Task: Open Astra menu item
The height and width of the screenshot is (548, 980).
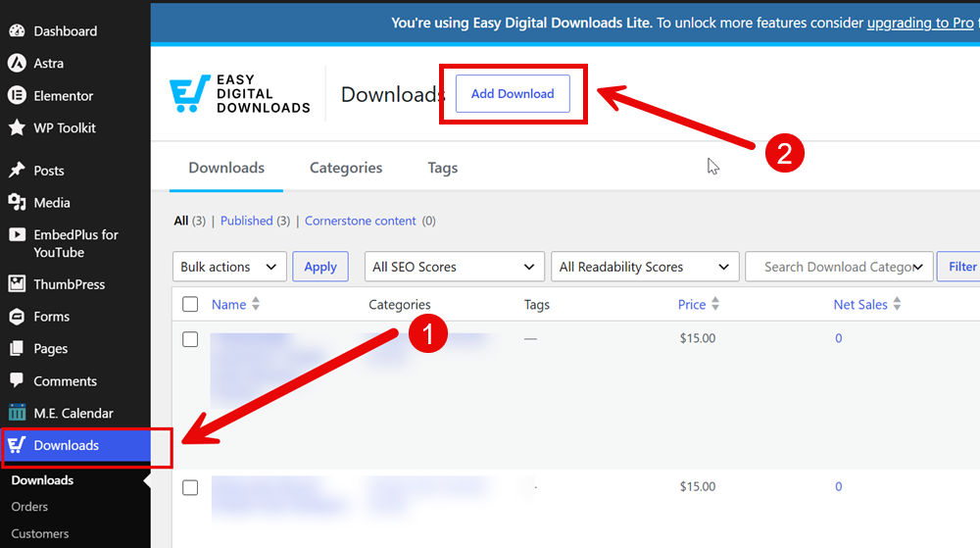Action: [x=49, y=63]
